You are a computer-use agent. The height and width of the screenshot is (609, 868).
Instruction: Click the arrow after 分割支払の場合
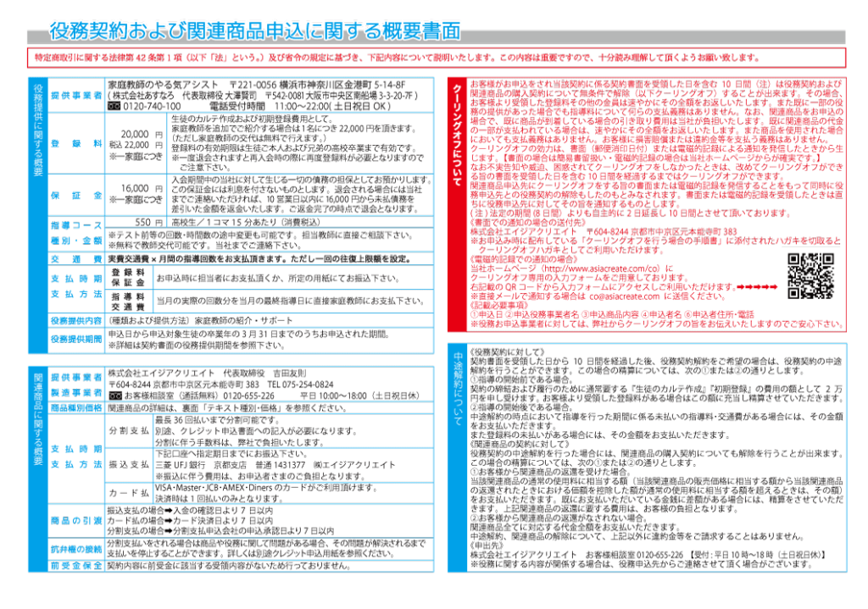(x=167, y=530)
